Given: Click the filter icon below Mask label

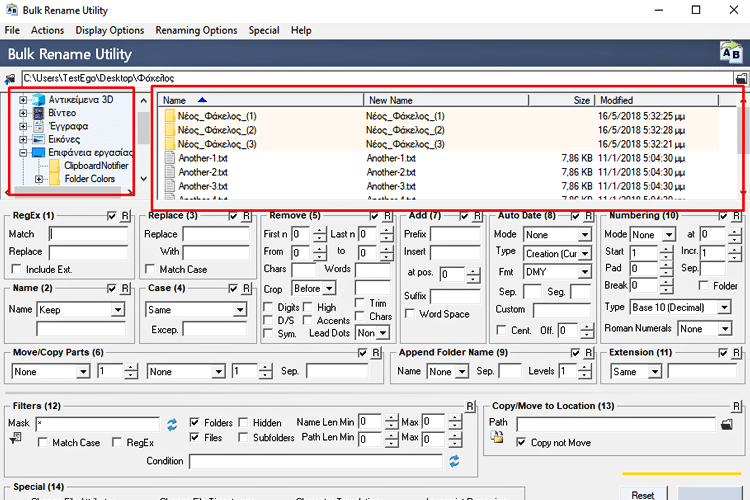Looking at the screenshot, I should (x=16, y=437).
